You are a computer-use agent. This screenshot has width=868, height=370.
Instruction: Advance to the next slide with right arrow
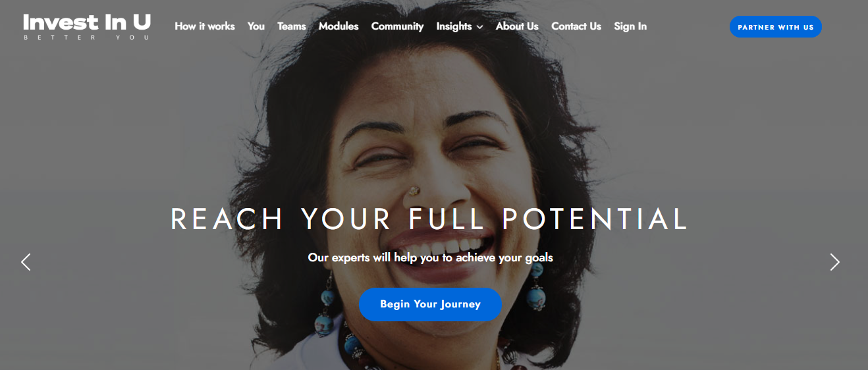pyautogui.click(x=834, y=262)
